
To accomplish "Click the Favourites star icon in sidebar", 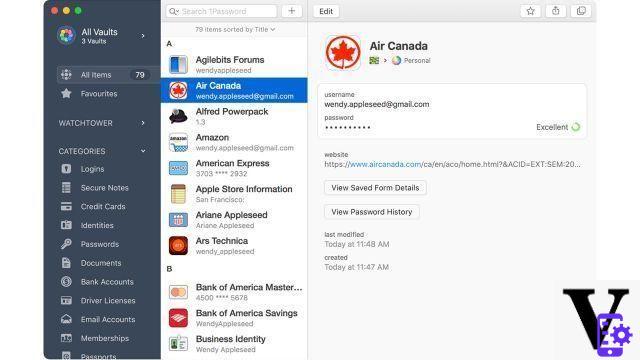I will pyautogui.click(x=66, y=93).
